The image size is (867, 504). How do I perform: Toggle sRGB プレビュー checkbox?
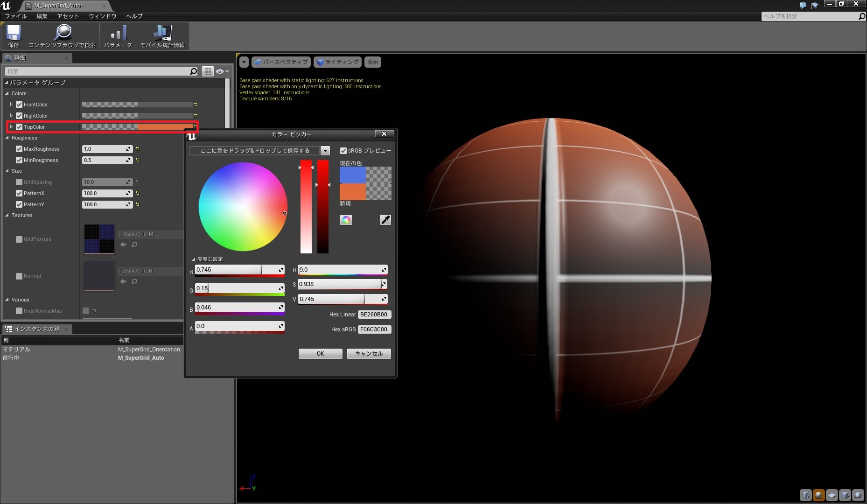343,151
